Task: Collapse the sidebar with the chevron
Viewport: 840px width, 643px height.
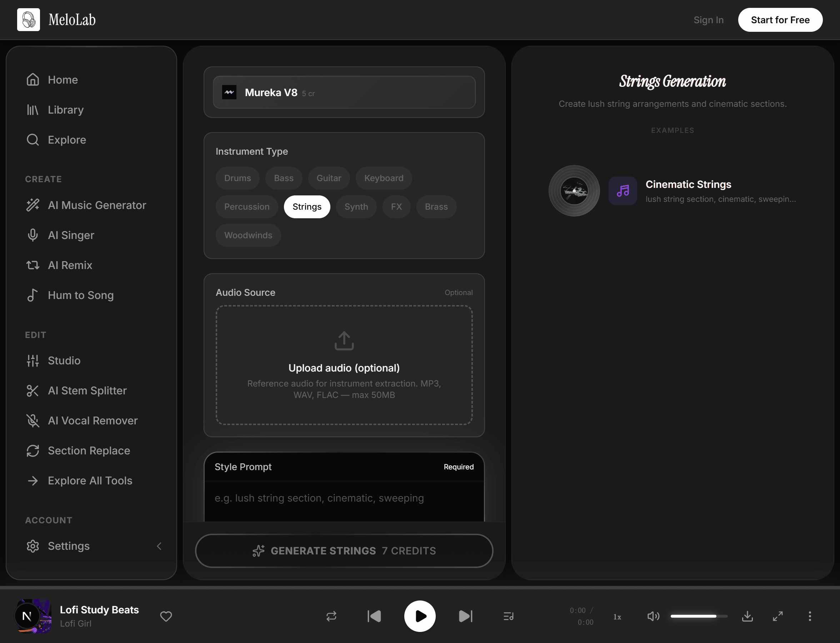Action: [x=159, y=546]
